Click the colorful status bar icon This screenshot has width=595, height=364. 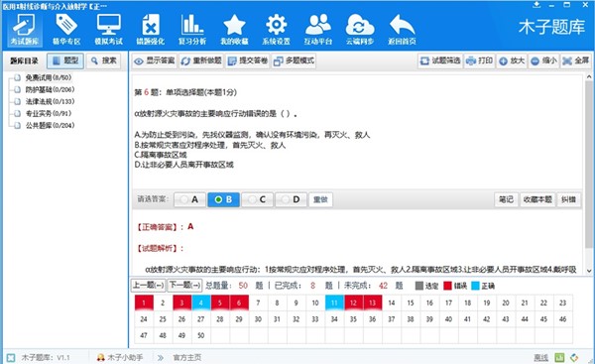574,357
